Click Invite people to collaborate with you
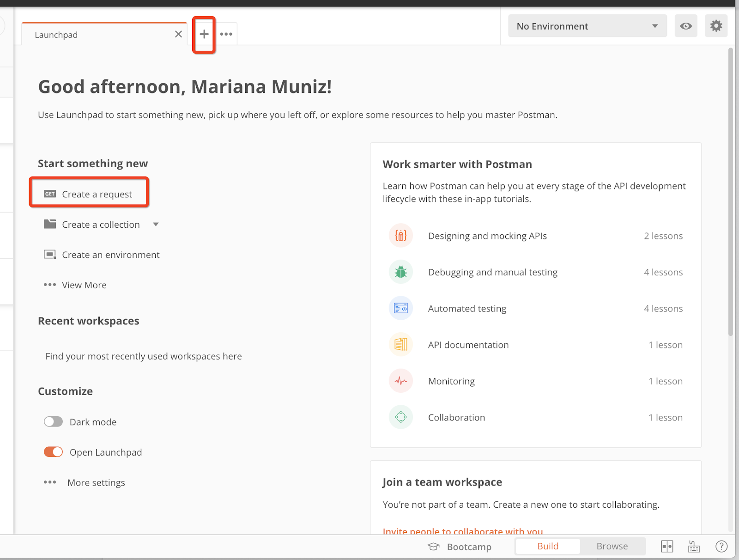739x560 pixels. [463, 530]
